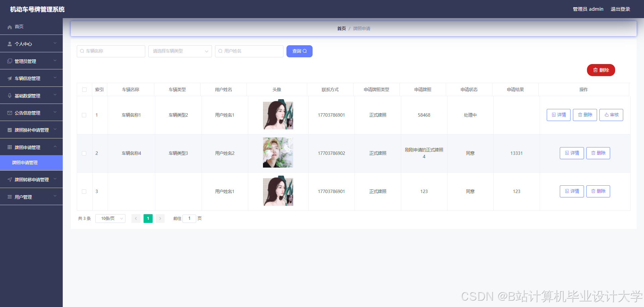The height and width of the screenshot is (307, 644).
Task: Check the checkbox for row 3
Action: click(x=84, y=191)
